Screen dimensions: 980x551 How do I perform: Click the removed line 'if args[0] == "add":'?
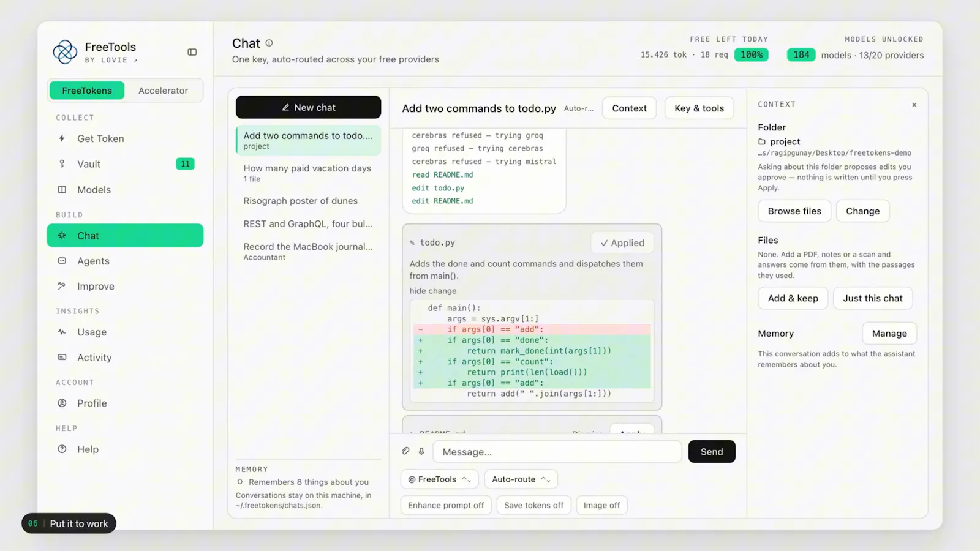coord(532,329)
